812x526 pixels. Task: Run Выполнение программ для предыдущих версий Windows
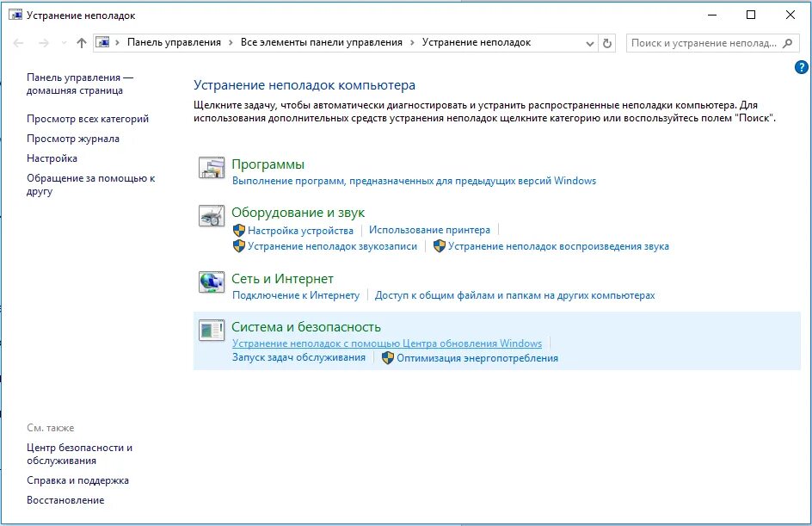414,181
